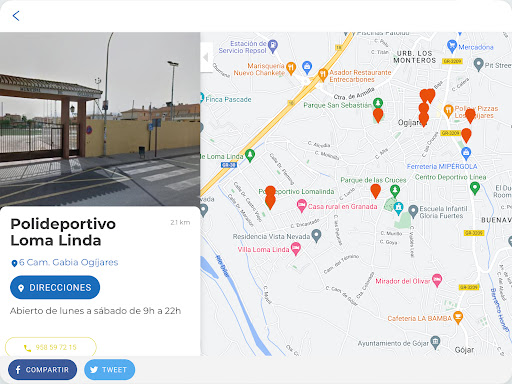The width and height of the screenshot is (512, 384).
Task: Select Loma Linda park tree pin
Action: pos(250,155)
